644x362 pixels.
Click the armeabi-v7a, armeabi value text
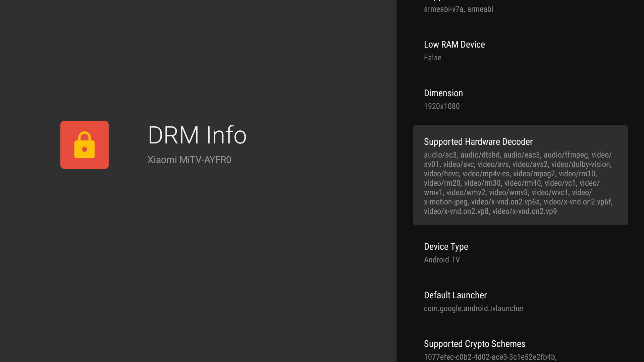point(459,9)
